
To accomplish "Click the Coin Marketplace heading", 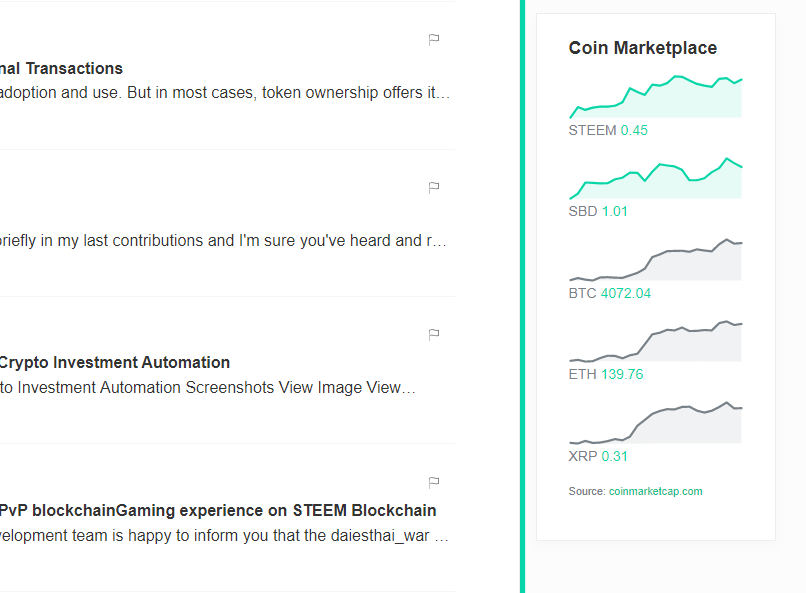I will click(643, 48).
